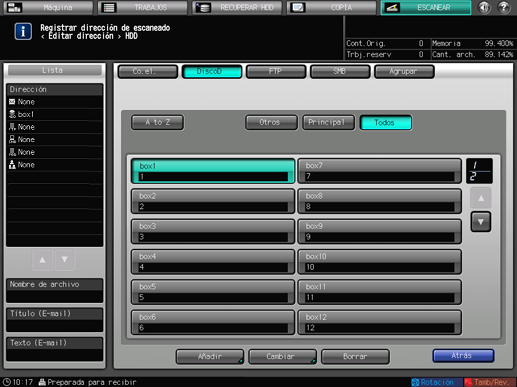This screenshot has width=517, height=387.
Task: Select the box2 entry
Action: (213, 201)
